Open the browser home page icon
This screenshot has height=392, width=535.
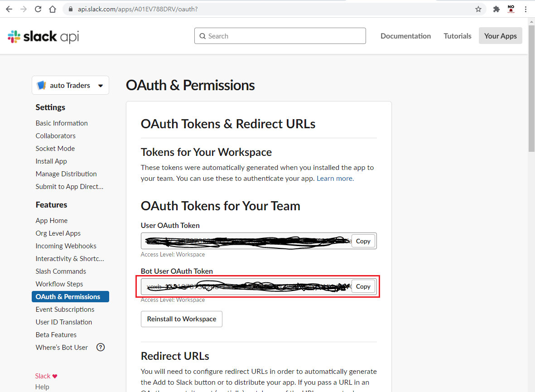pyautogui.click(x=53, y=9)
